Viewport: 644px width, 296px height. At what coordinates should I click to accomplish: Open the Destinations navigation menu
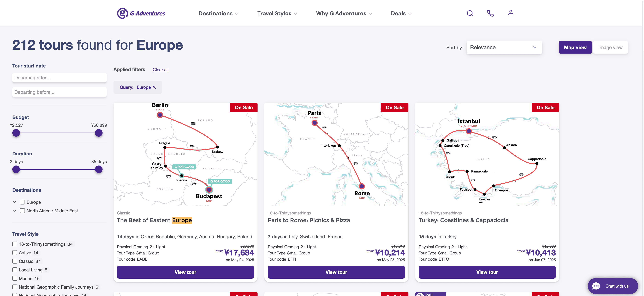[218, 14]
